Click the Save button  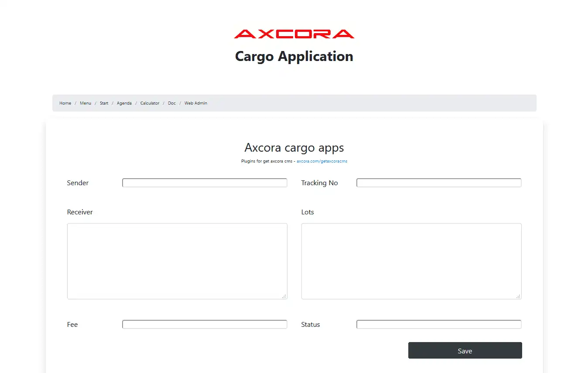(x=465, y=350)
